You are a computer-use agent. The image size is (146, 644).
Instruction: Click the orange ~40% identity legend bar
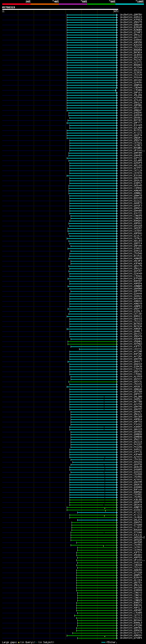(x=45, y=4)
